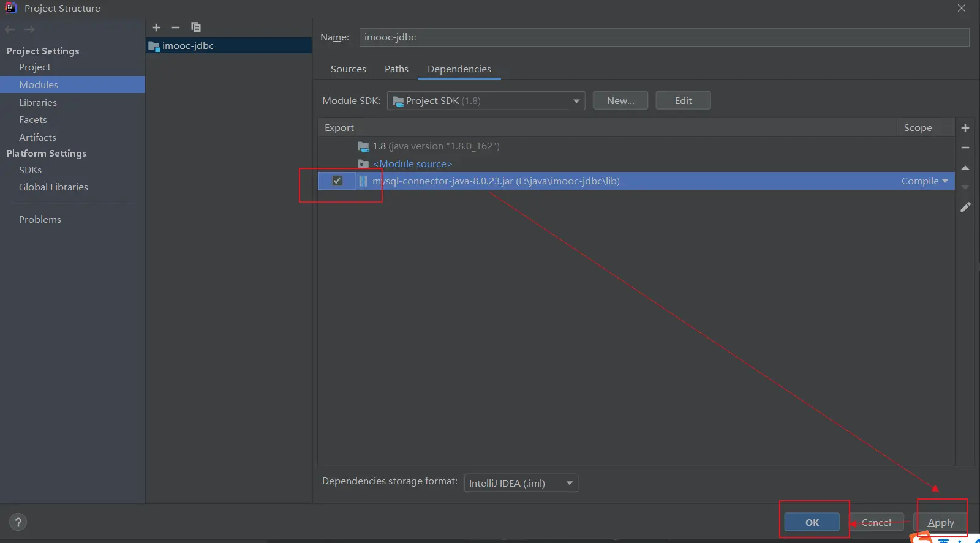Image resolution: width=980 pixels, height=543 pixels.
Task: Open the Compile scope dropdown
Action: 924,181
